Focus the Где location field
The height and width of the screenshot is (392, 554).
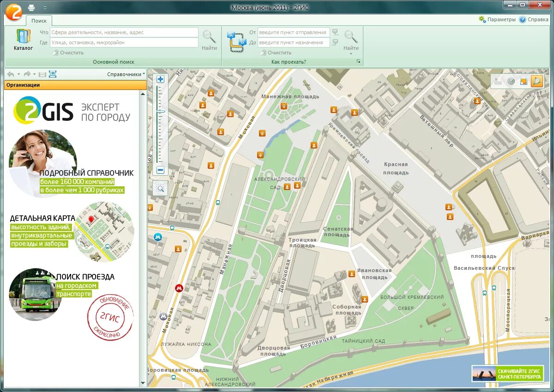point(124,42)
